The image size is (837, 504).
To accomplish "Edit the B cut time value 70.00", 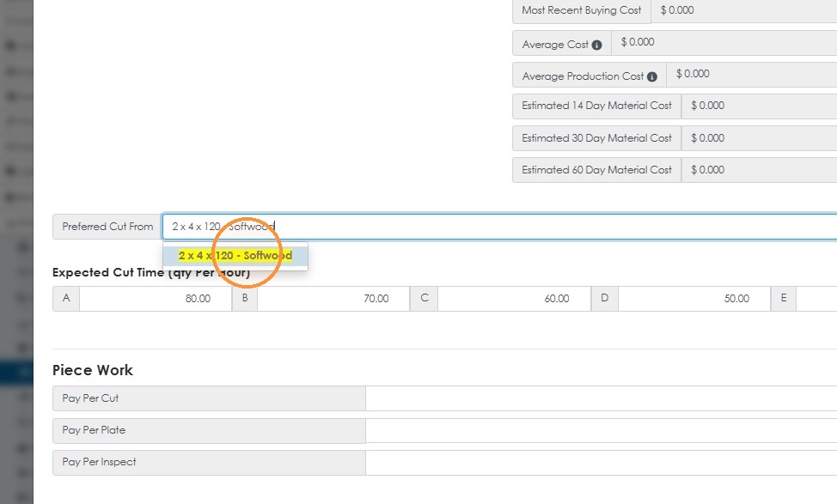I will click(x=333, y=299).
